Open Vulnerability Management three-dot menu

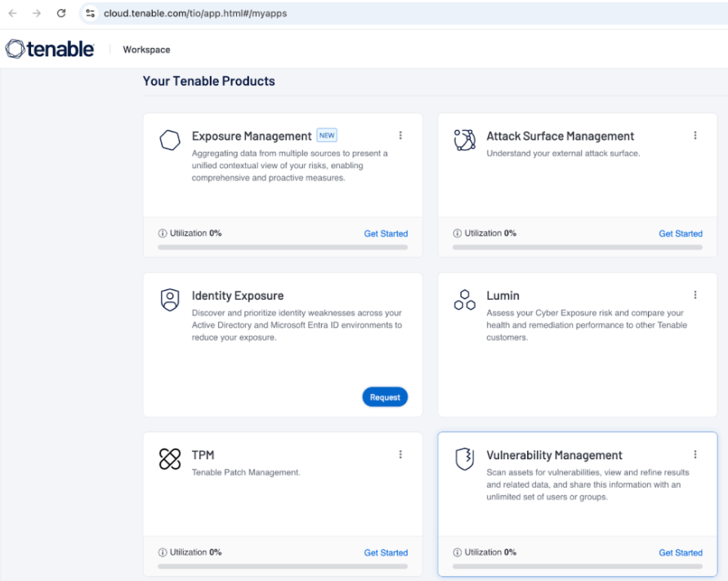pyautogui.click(x=695, y=454)
